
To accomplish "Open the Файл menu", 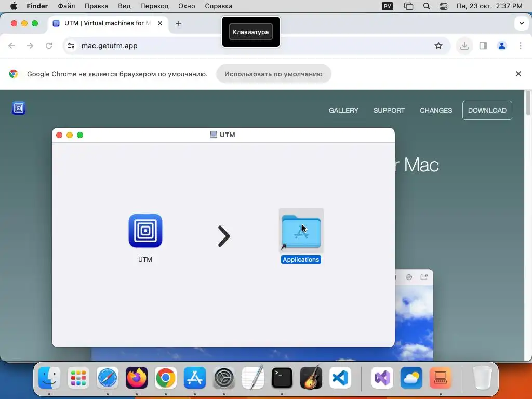I will [66, 6].
